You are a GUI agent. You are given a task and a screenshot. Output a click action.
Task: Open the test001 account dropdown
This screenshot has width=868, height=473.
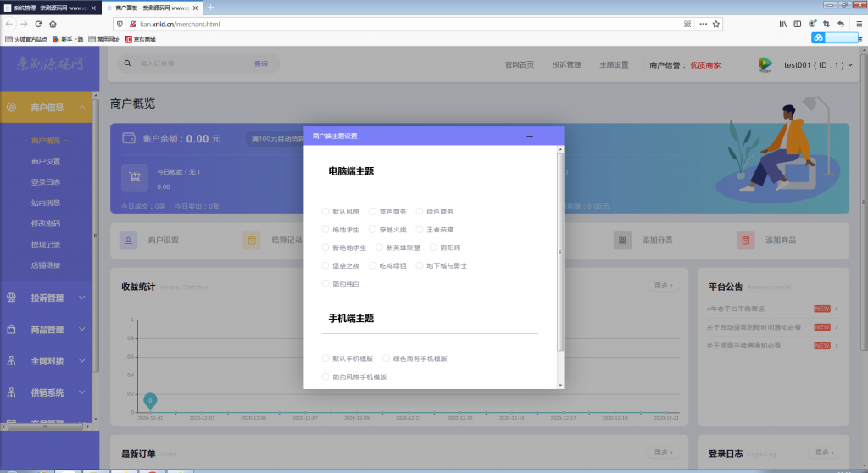tap(817, 65)
